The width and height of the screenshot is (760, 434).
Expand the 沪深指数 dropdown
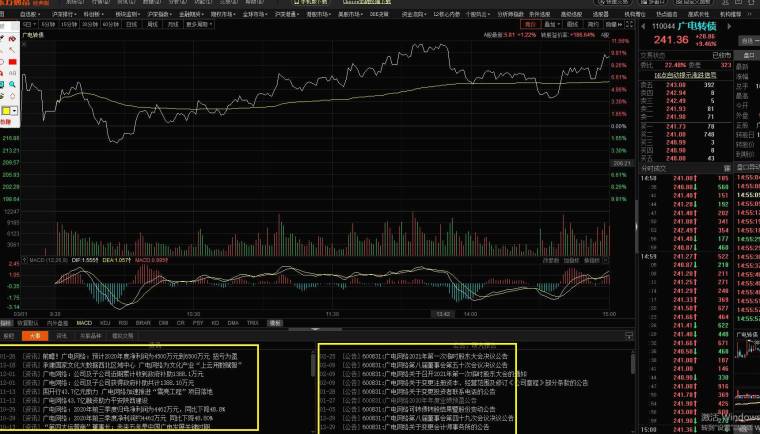coord(158,15)
